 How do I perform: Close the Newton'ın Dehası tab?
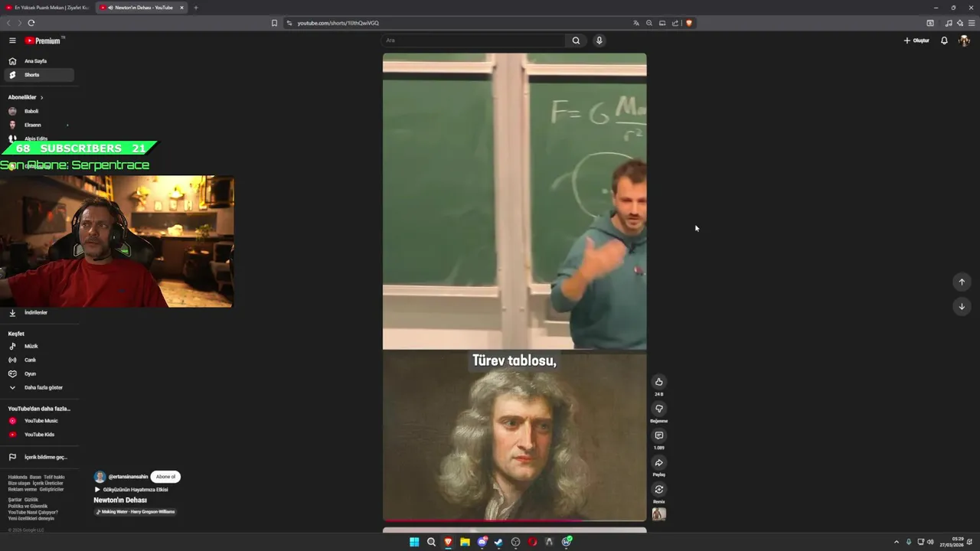tap(181, 8)
